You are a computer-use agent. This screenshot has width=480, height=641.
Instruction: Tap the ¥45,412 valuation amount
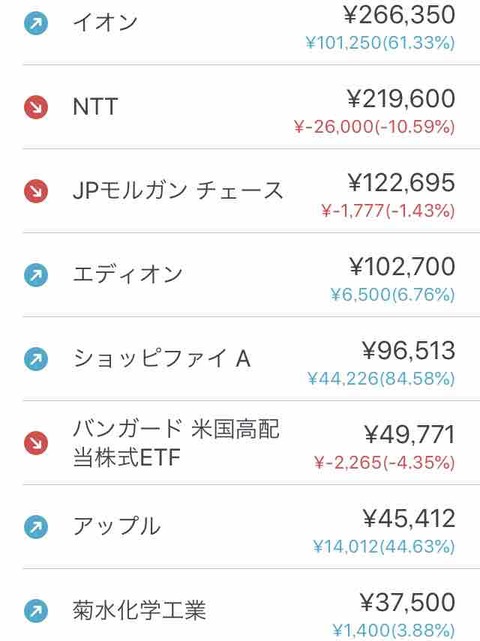[409, 518]
